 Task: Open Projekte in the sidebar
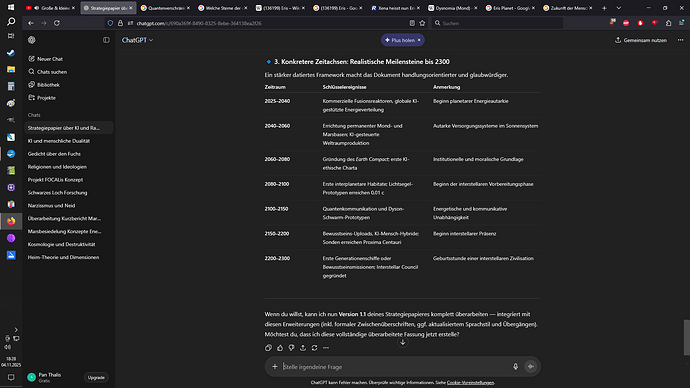click(68, 98)
